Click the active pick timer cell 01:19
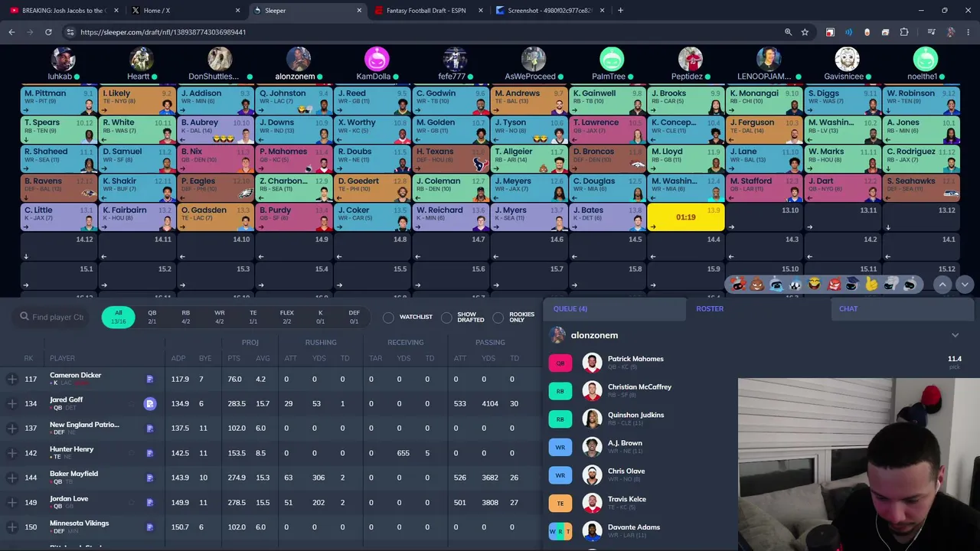 686,217
